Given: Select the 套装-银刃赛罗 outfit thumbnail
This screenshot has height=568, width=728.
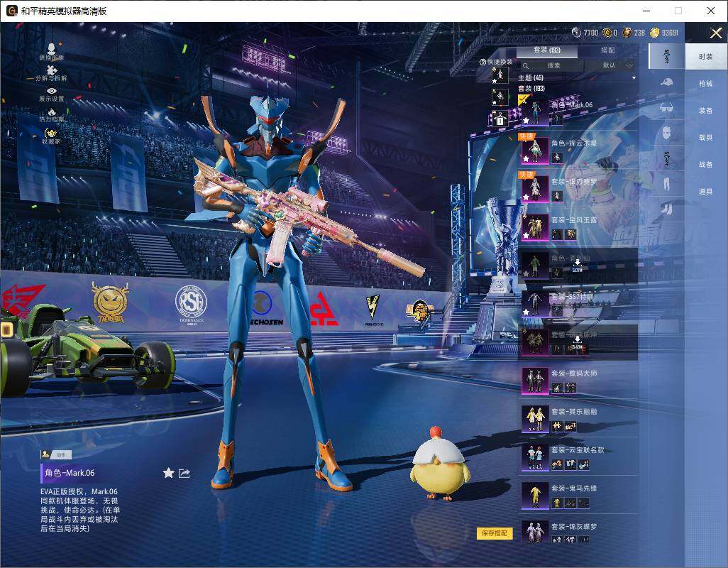Looking at the screenshot, I should click(x=535, y=189).
